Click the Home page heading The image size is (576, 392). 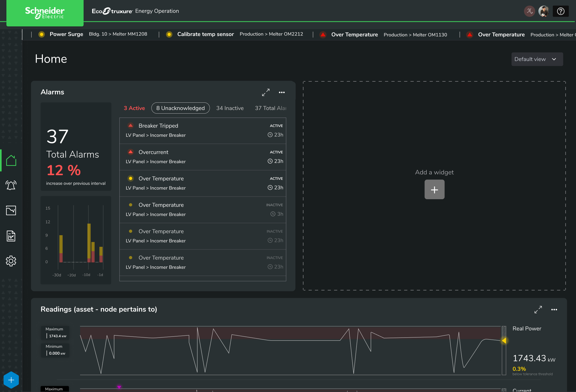click(51, 59)
